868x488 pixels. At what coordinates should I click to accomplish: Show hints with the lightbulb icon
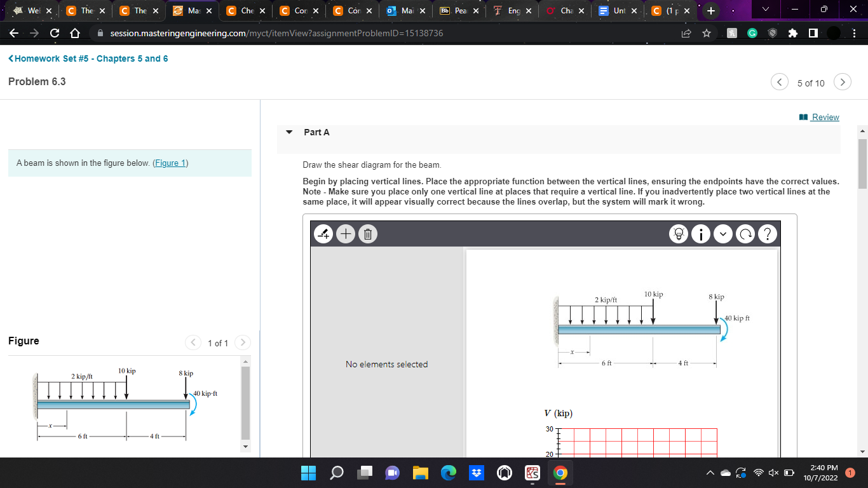(679, 234)
